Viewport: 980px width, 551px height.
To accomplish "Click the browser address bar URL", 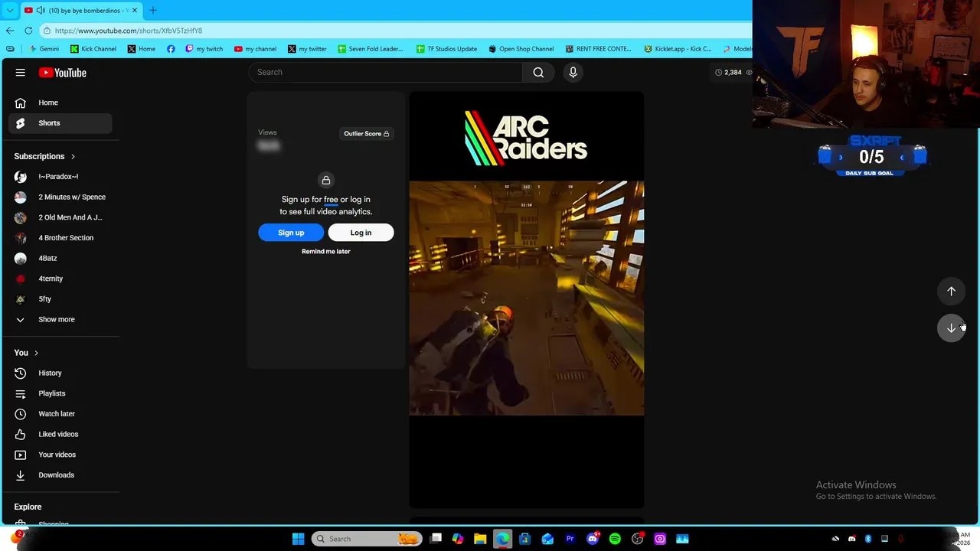I will pos(129,31).
